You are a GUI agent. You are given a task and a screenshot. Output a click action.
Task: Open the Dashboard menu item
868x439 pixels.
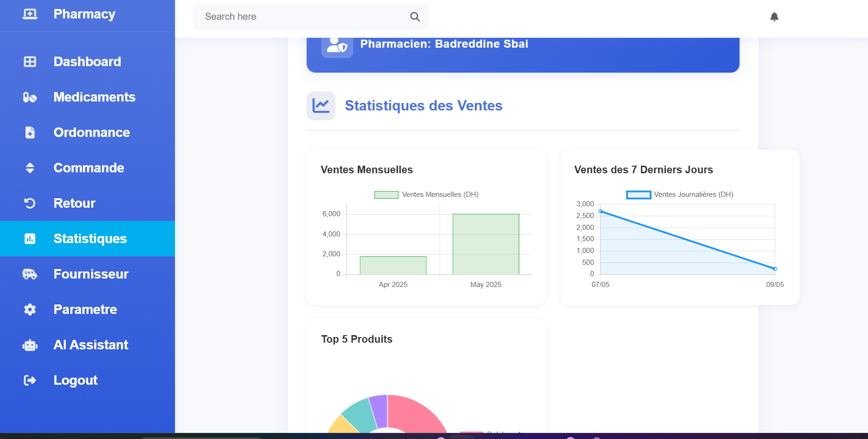[87, 62]
